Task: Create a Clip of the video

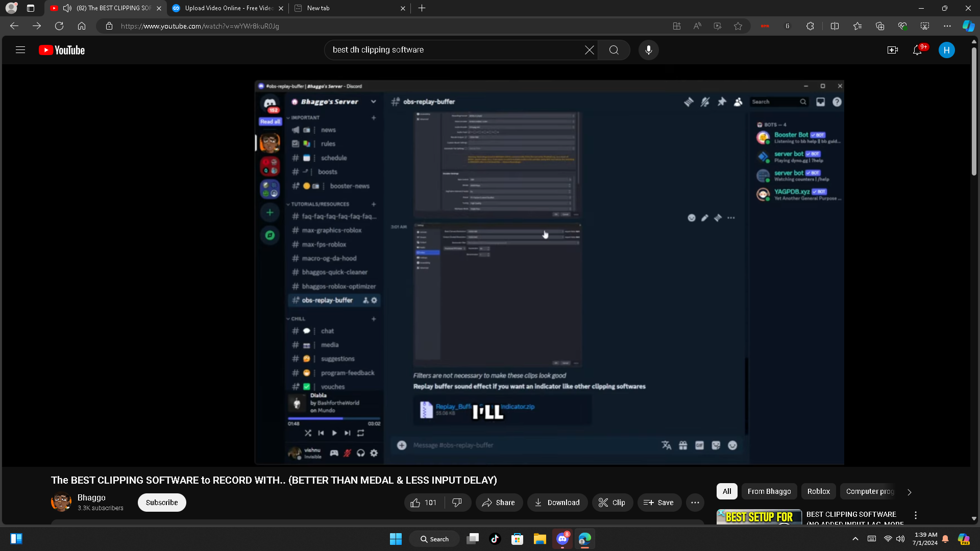Action: coord(612,503)
